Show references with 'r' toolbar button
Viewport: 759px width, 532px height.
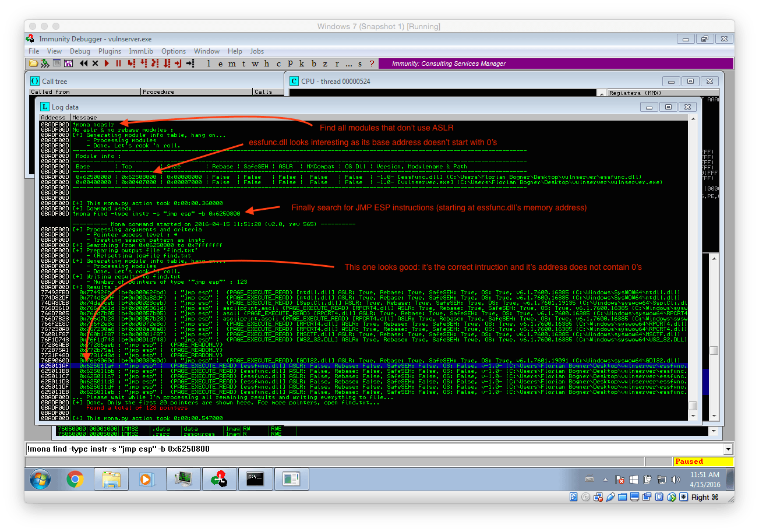[337, 64]
